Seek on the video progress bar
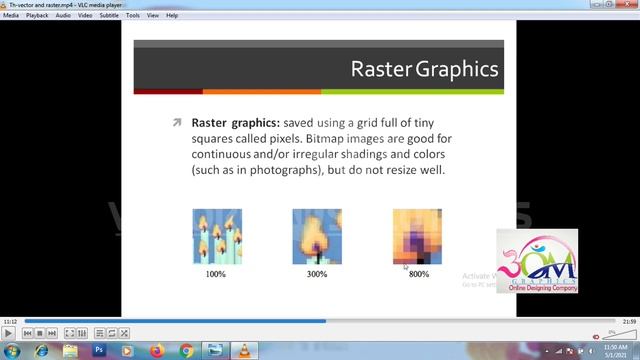Image resolution: width=640 pixels, height=360 pixels. click(x=320, y=321)
